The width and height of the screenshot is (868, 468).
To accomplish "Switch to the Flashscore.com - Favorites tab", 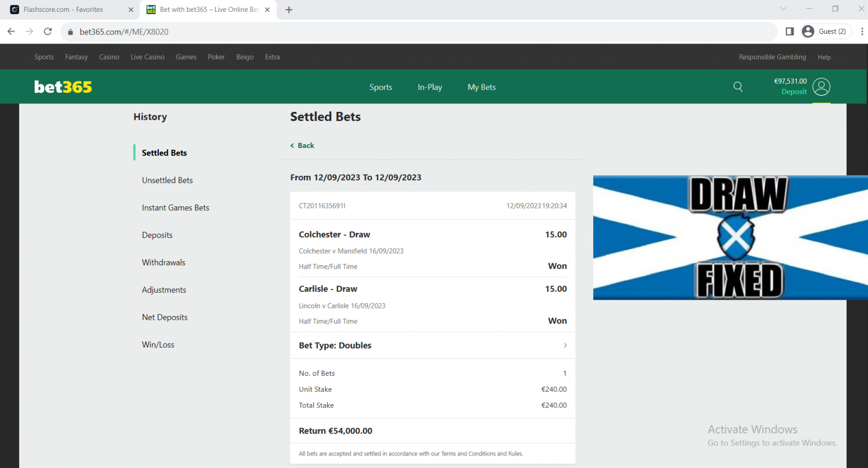I will [x=63, y=10].
